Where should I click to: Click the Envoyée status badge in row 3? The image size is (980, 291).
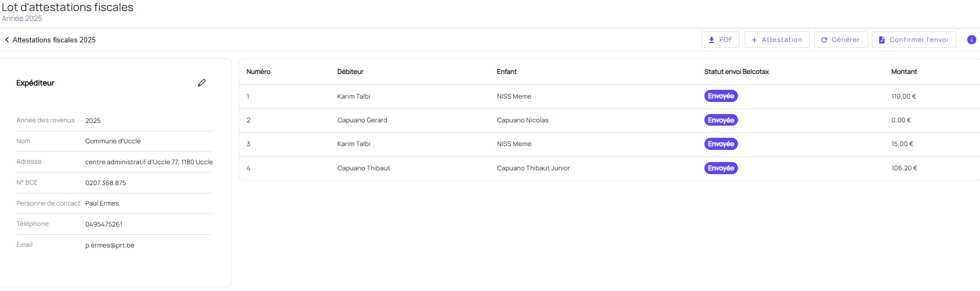pyautogui.click(x=720, y=144)
